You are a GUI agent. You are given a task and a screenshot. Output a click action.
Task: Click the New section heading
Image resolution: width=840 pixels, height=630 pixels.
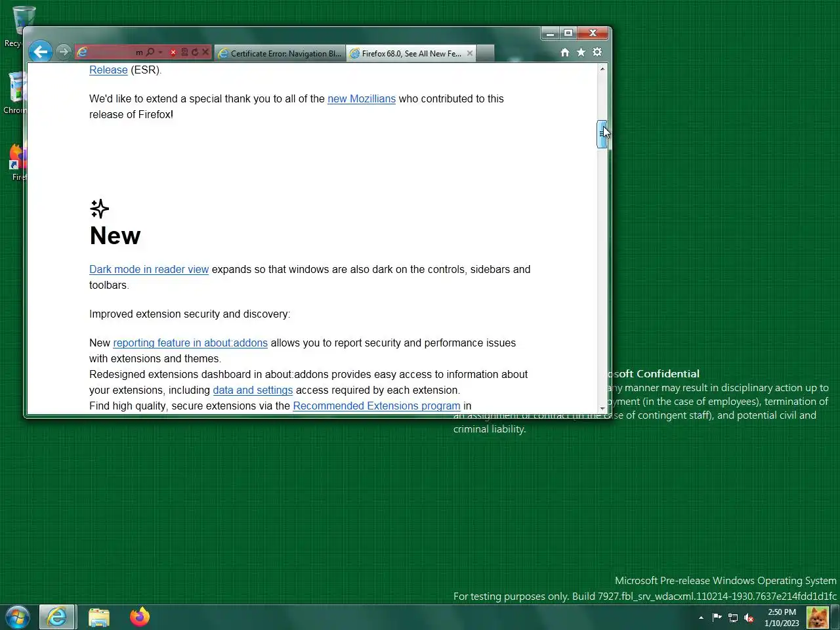pos(115,236)
